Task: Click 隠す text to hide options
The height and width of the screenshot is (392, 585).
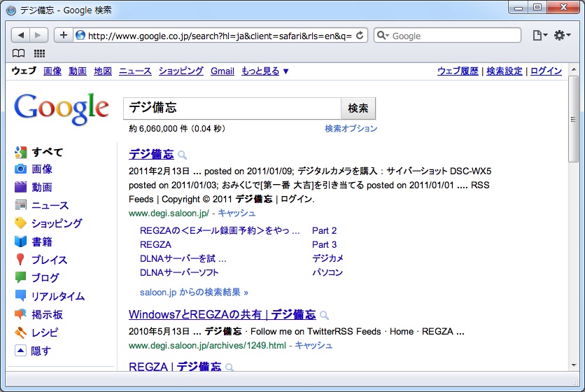Action: pyautogui.click(x=41, y=351)
